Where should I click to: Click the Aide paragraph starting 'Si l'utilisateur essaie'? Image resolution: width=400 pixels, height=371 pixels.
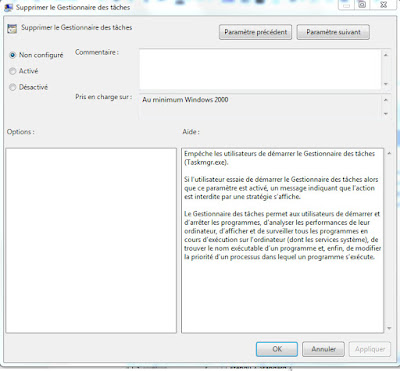tap(281, 188)
